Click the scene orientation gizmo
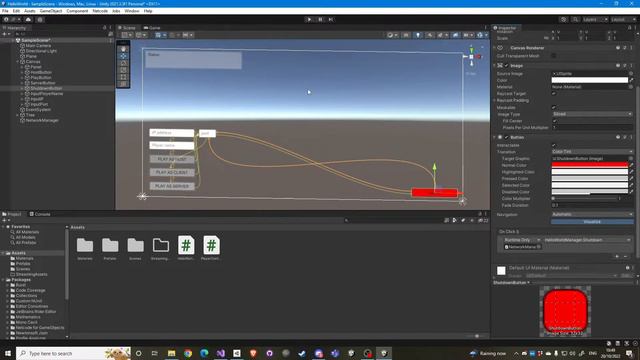The image size is (640, 360). (471, 57)
